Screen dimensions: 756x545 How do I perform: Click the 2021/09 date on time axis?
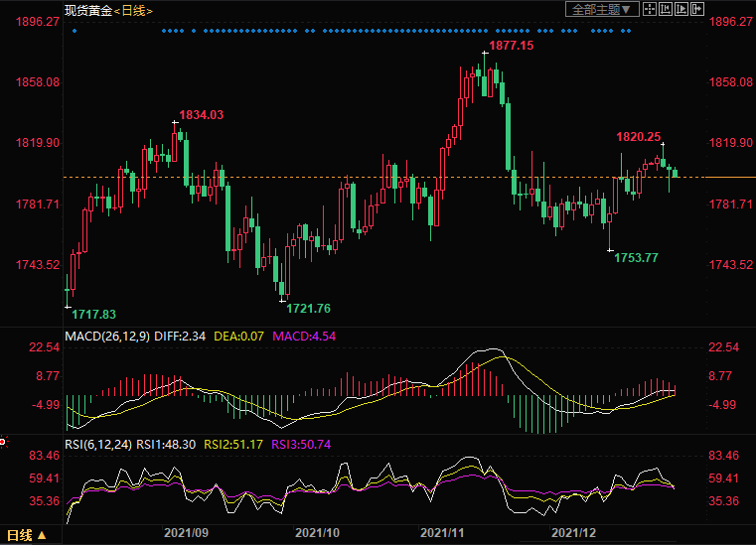[187, 533]
